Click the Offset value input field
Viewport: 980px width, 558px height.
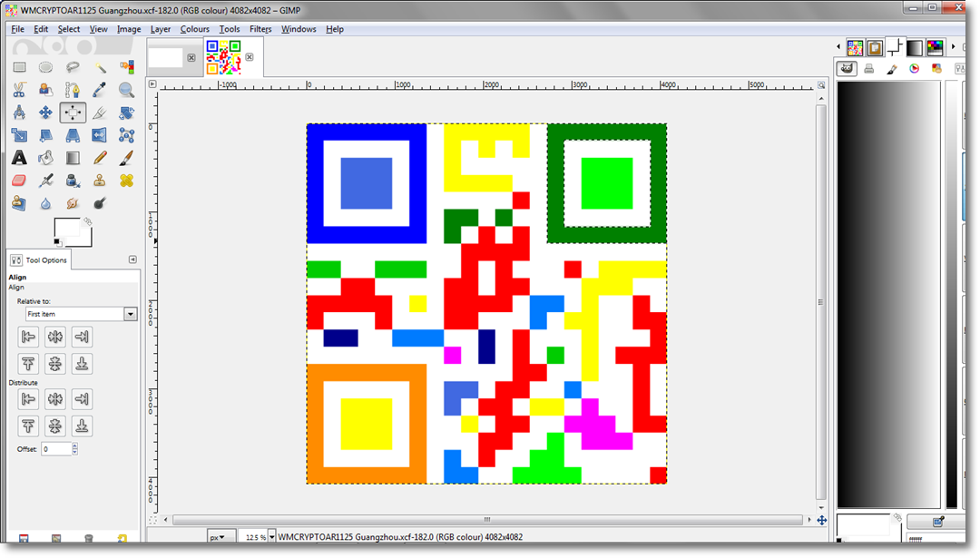pos(56,448)
